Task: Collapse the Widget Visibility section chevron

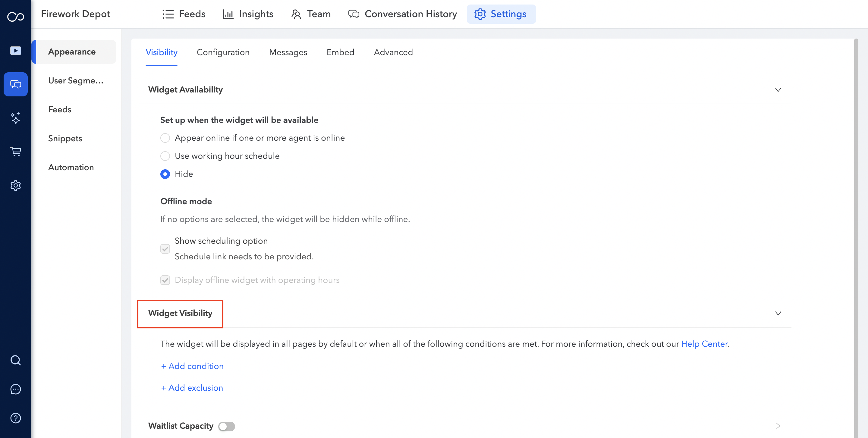Action: click(x=778, y=313)
